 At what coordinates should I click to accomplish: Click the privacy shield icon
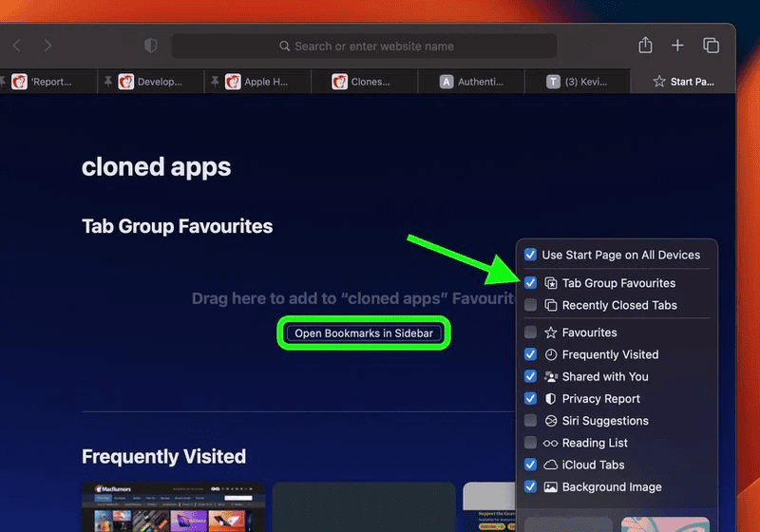(150, 46)
